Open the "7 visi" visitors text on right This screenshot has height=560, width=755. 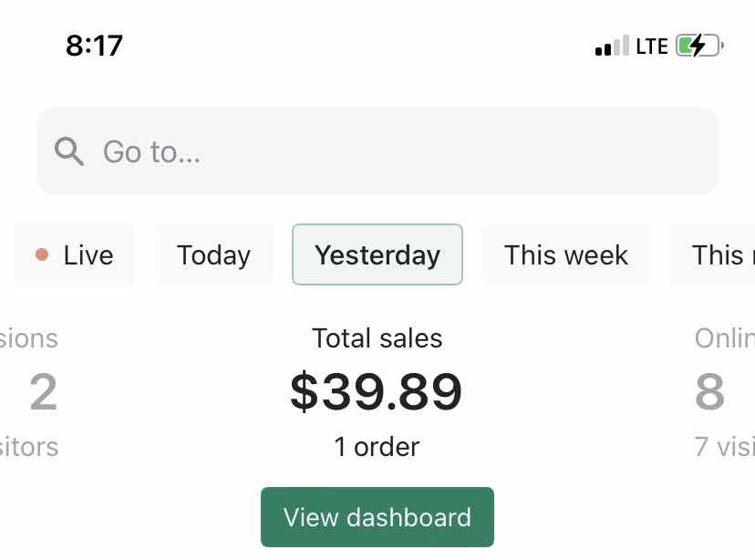[x=724, y=447]
